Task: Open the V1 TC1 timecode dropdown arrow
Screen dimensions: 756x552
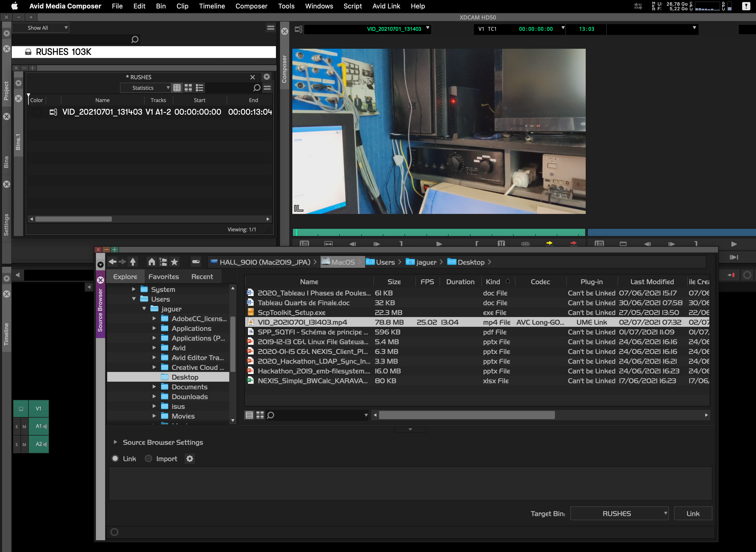Action: (x=563, y=28)
